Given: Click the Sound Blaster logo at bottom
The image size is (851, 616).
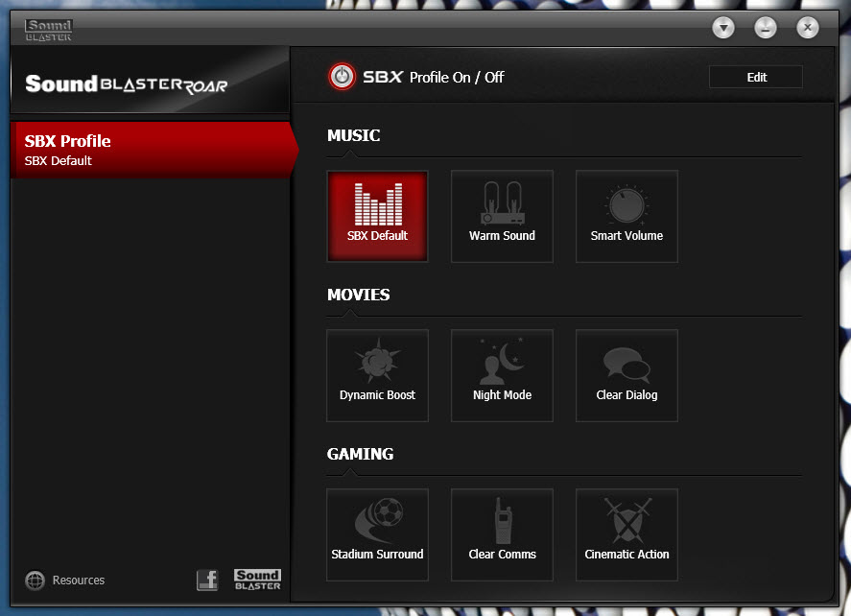Looking at the screenshot, I should click(x=257, y=580).
